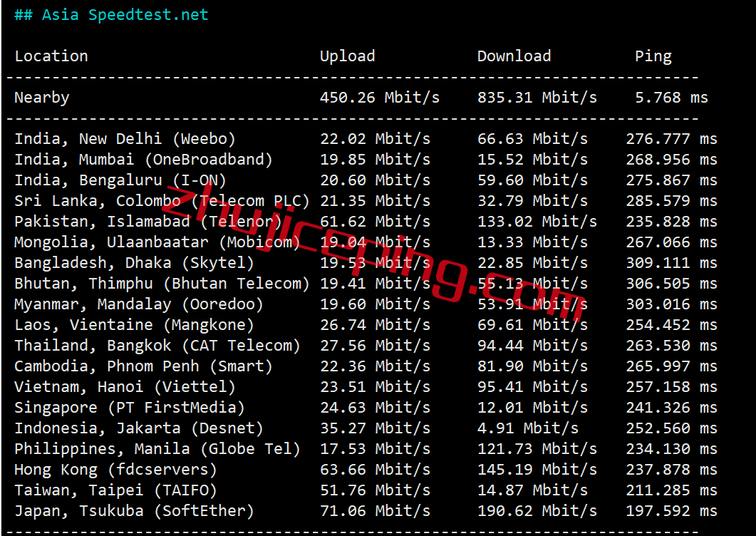
Task: Click "Vietnam, Hanoi (Viettel)" row label
Action: pyautogui.click(x=125, y=388)
